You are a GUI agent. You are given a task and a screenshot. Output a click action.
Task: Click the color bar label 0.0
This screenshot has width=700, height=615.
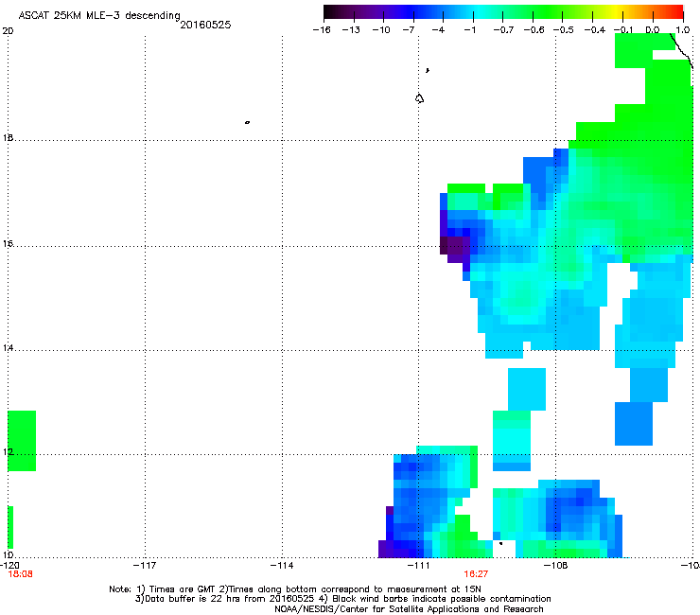point(653,30)
